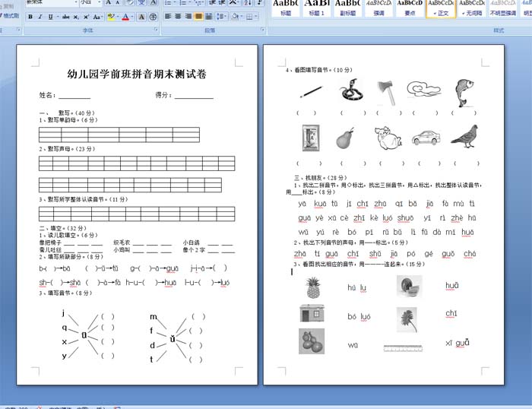Toggle justified alignment
532x409 pixels.
[198, 16]
